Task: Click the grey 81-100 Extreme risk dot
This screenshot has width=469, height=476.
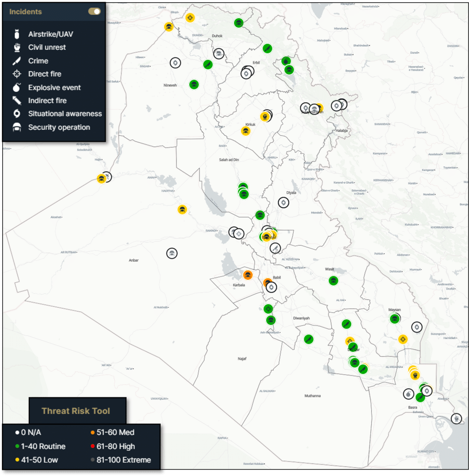Action: click(x=93, y=460)
